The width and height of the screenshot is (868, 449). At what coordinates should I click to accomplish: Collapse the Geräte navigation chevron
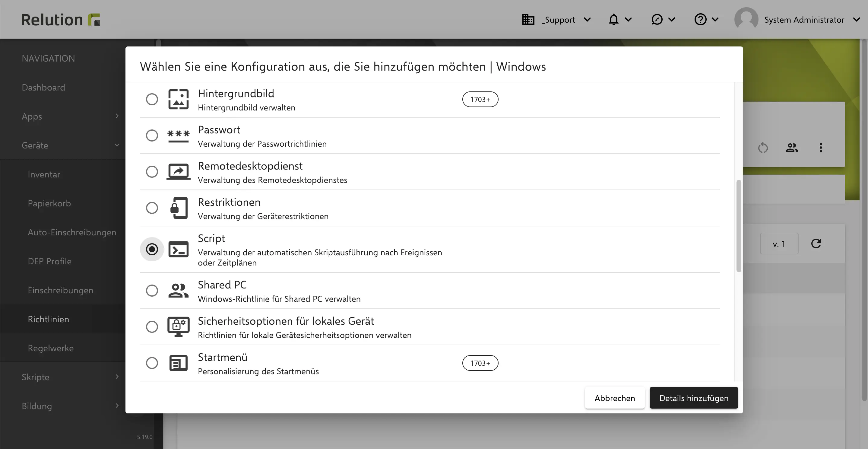pyautogui.click(x=117, y=145)
